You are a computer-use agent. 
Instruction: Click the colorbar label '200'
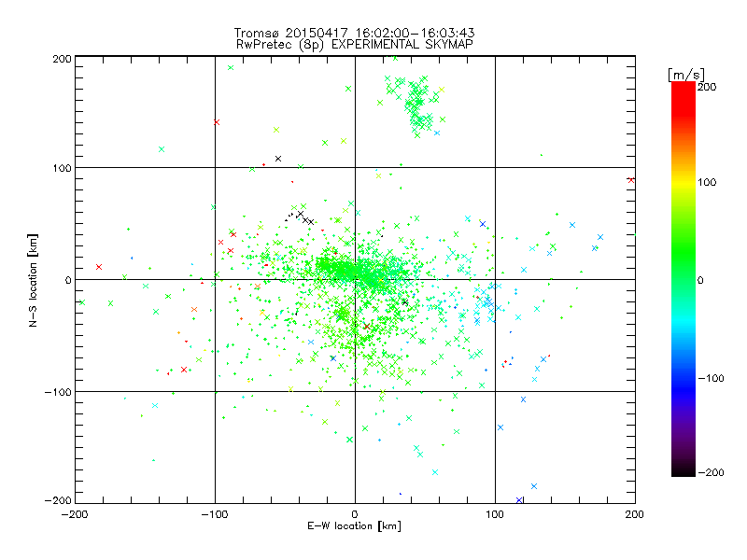click(707, 87)
